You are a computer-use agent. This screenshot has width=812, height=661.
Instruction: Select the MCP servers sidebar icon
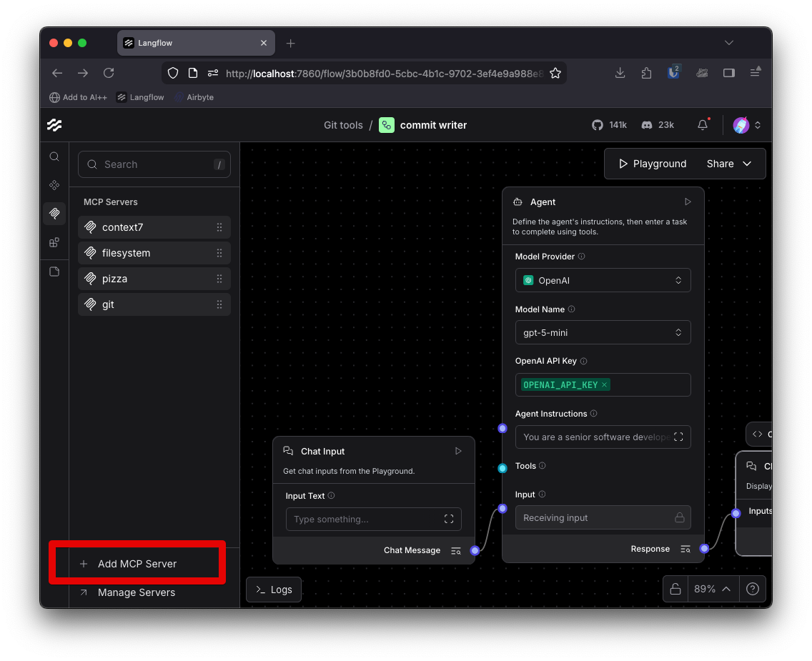54,213
